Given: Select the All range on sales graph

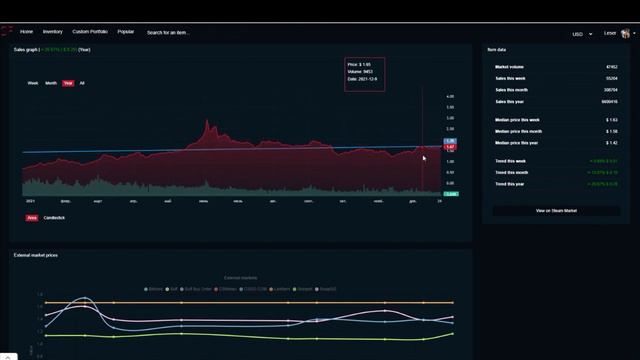Looking at the screenshot, I should point(82,83).
